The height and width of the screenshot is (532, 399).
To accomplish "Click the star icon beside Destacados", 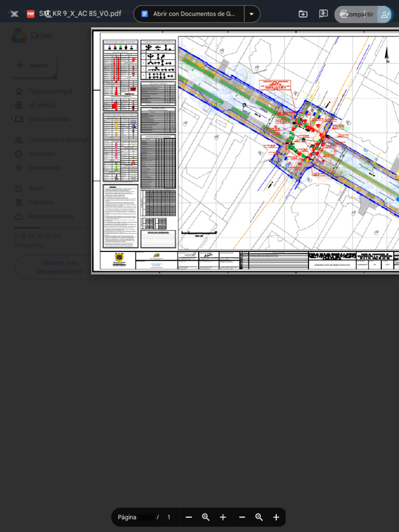I will [x=19, y=168].
